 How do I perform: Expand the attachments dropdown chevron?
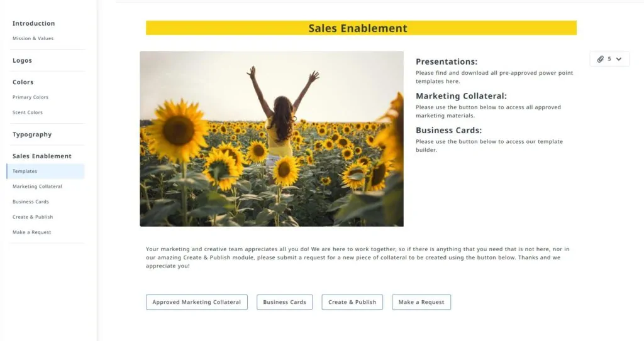[619, 59]
